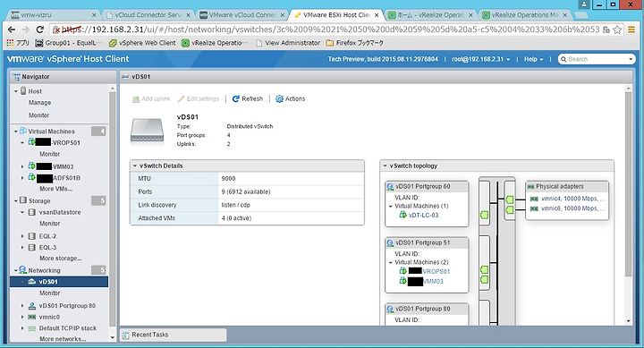Screen dimensions: 644x348
Task: Click the browser forward arrow
Action: (x=26, y=30)
